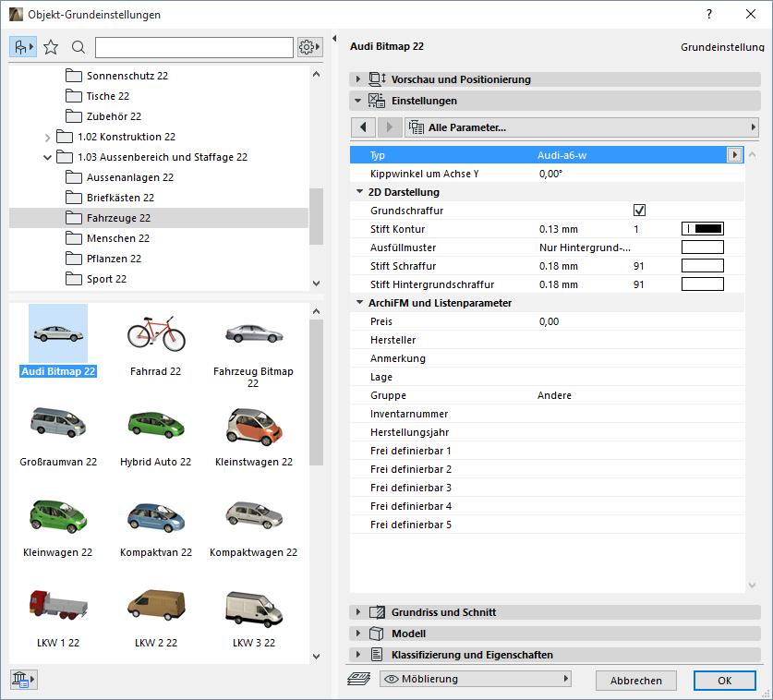
Task: Click the previous parameter page arrow
Action: click(x=362, y=127)
